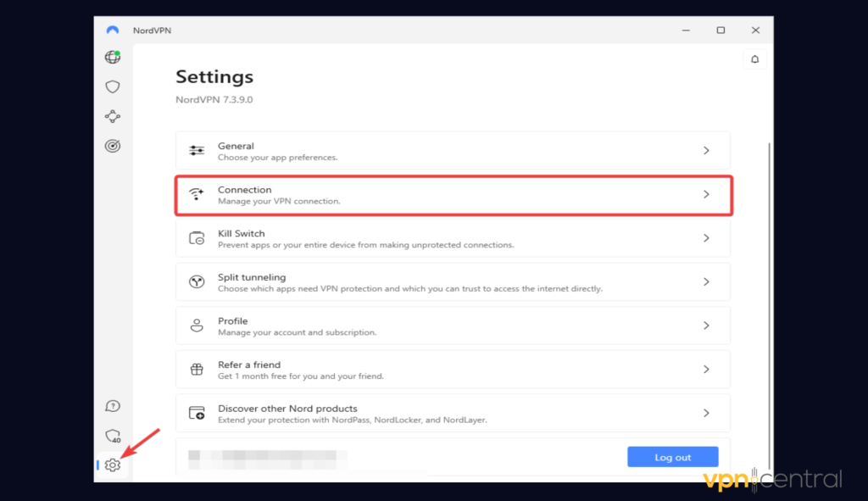Open the Settings gear in the sidebar

[x=112, y=465]
